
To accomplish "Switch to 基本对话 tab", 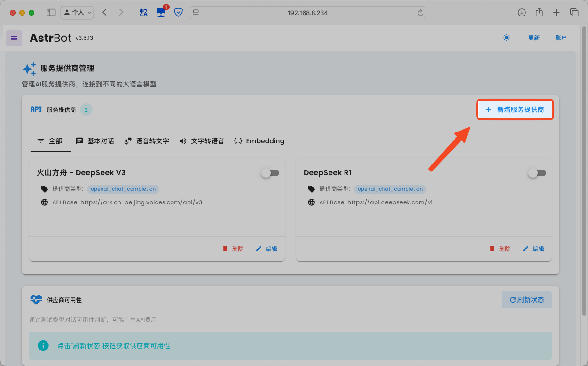I will (95, 141).
